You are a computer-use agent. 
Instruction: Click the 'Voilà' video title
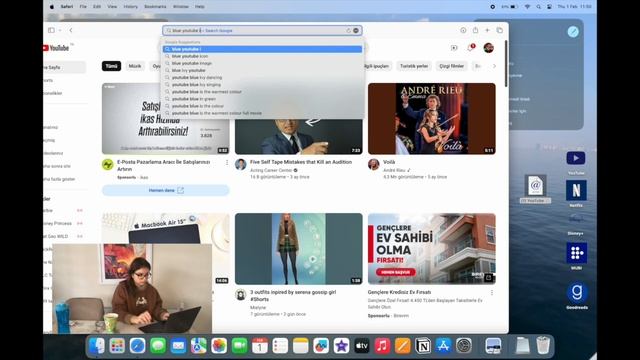point(389,162)
